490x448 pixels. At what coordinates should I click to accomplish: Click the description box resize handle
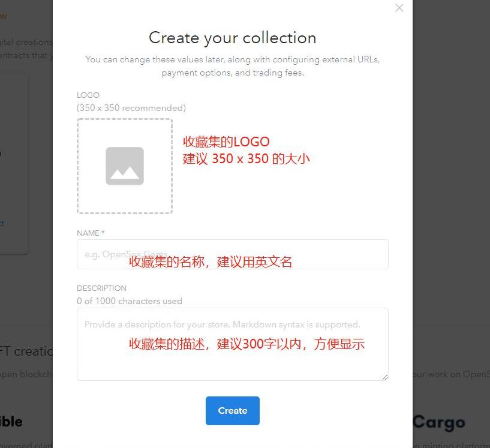(384, 377)
